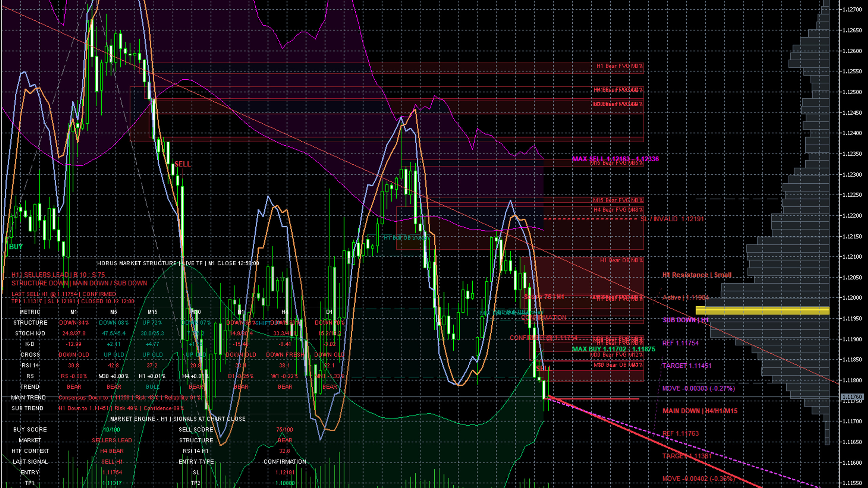Click the 'MAX SELL 1.12163 - 1.12336' label

pos(615,159)
